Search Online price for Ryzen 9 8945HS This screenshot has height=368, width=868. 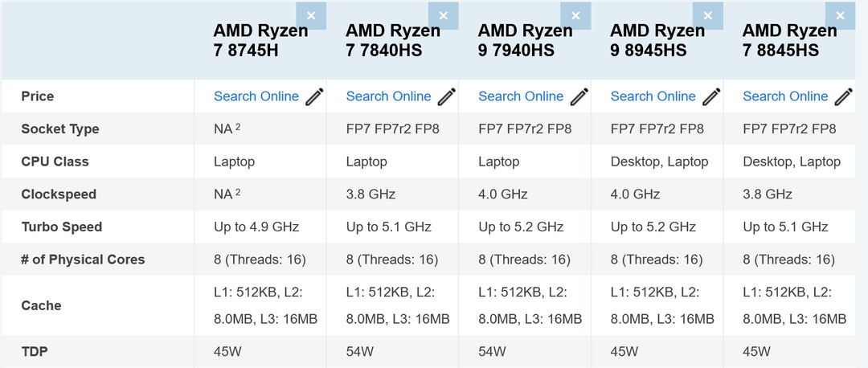click(x=653, y=96)
